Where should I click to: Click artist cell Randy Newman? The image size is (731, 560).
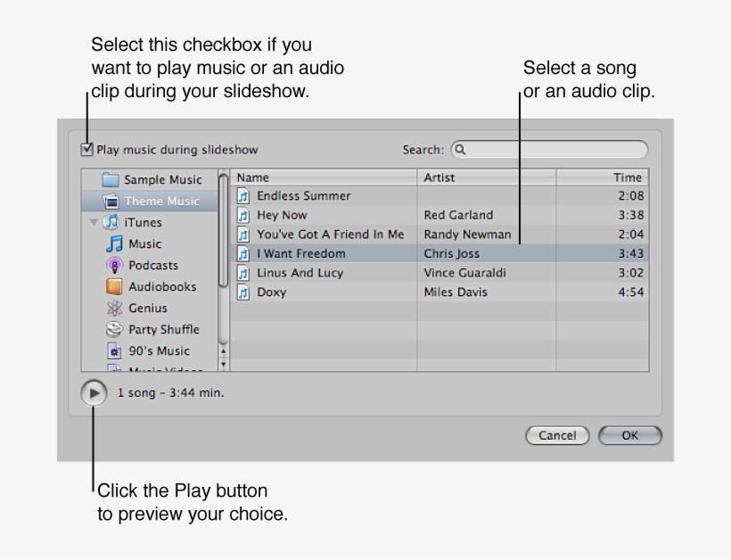[467, 234]
